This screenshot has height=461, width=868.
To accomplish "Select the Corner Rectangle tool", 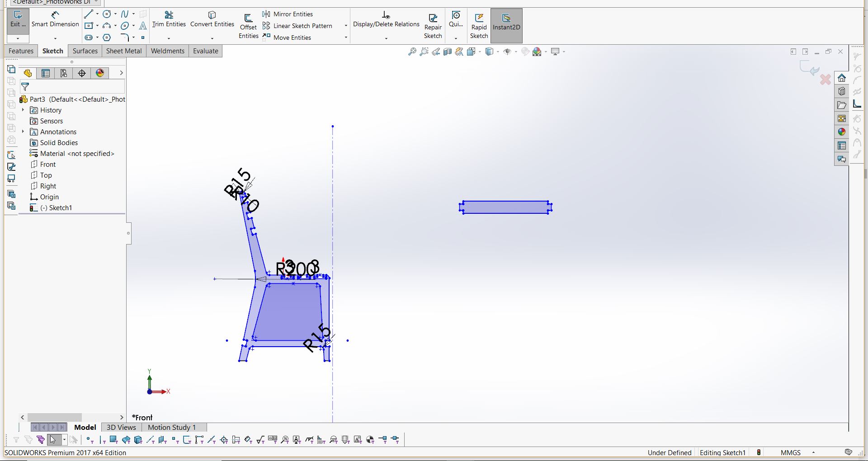I will (x=89, y=26).
